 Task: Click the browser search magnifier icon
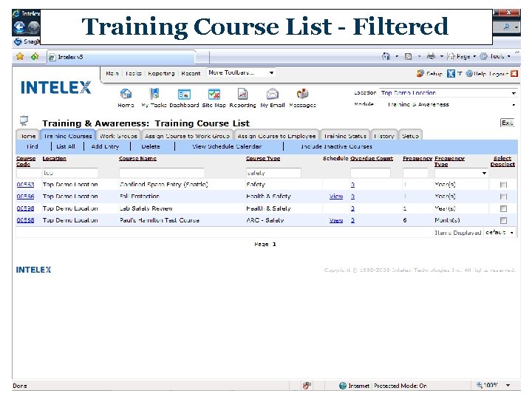click(x=506, y=27)
